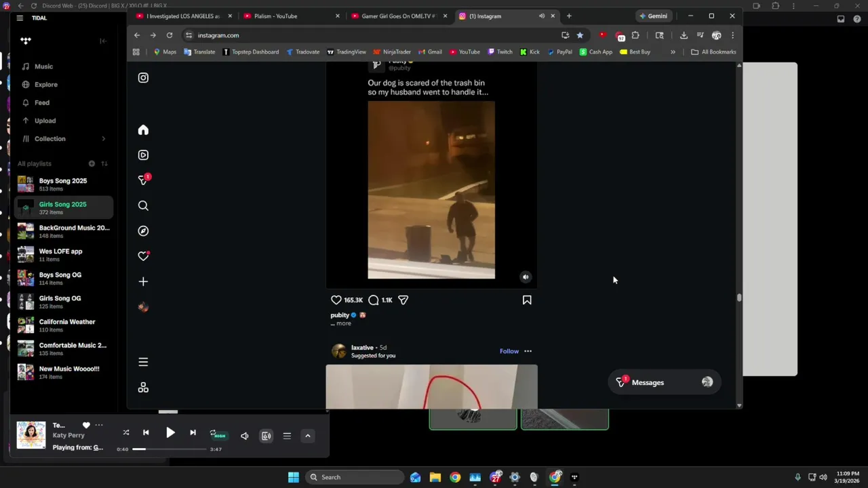Open TIDAL hamburger menu
This screenshot has width=868, height=488.
20,18
